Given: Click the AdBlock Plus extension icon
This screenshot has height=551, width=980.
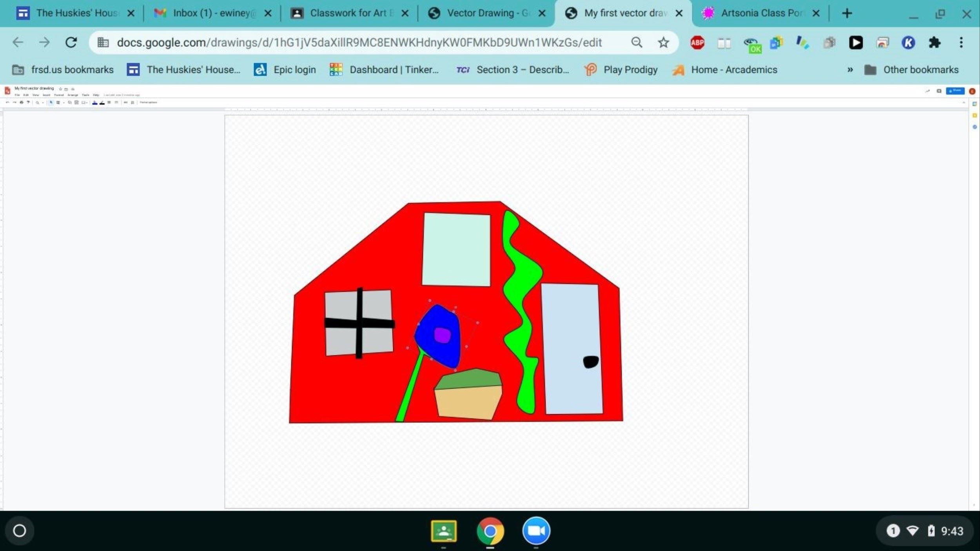Looking at the screenshot, I should (x=697, y=42).
